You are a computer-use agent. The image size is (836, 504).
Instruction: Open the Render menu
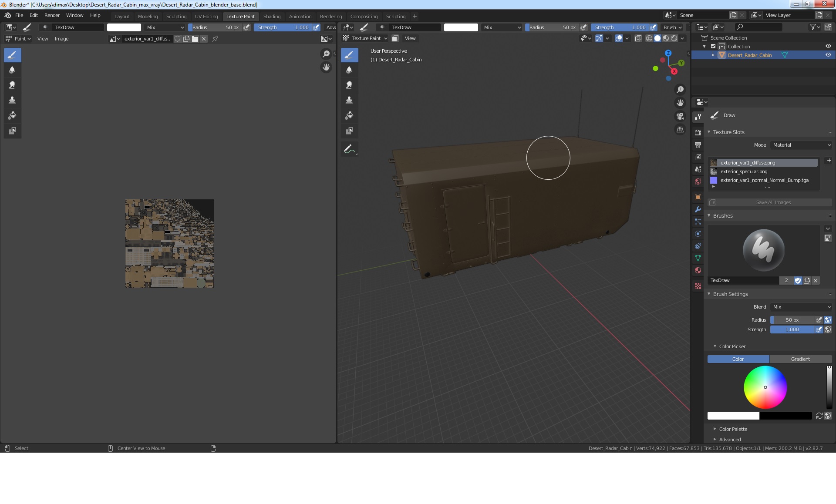click(52, 15)
